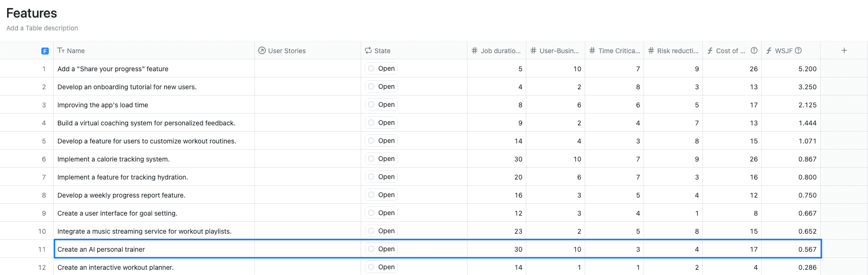Image resolution: width=868 pixels, height=275 pixels.
Task: Click the User-Business column header
Action: pos(559,51)
